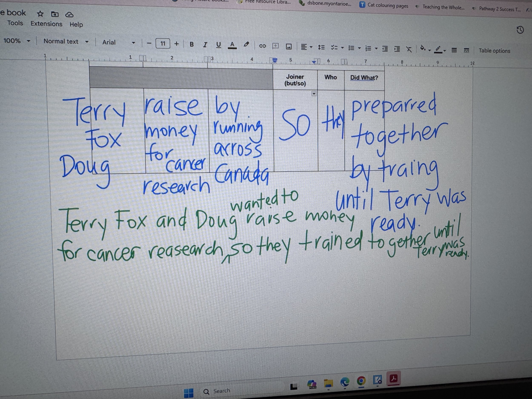Open the Pathway 2 Success bookmark
The height and width of the screenshot is (399, 532).
pyautogui.click(x=496, y=9)
